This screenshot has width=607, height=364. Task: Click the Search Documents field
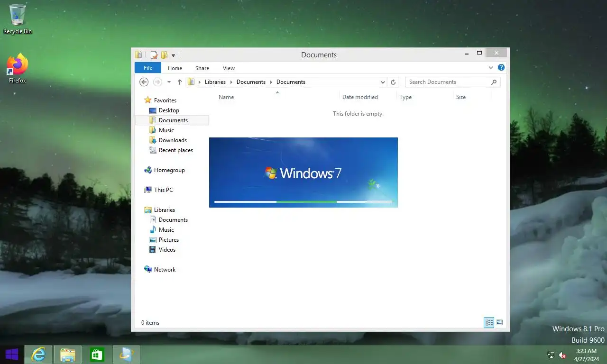pos(452,82)
